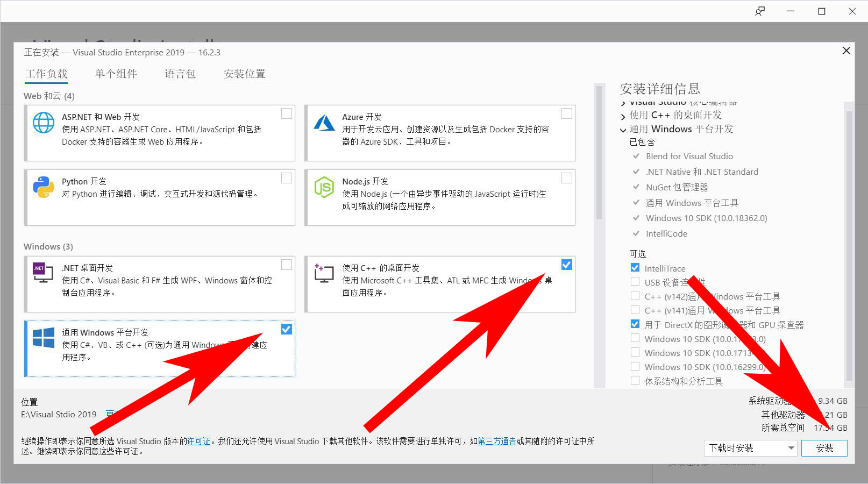Check Windows 10 SDK (10.0.16299.0)

(635, 367)
